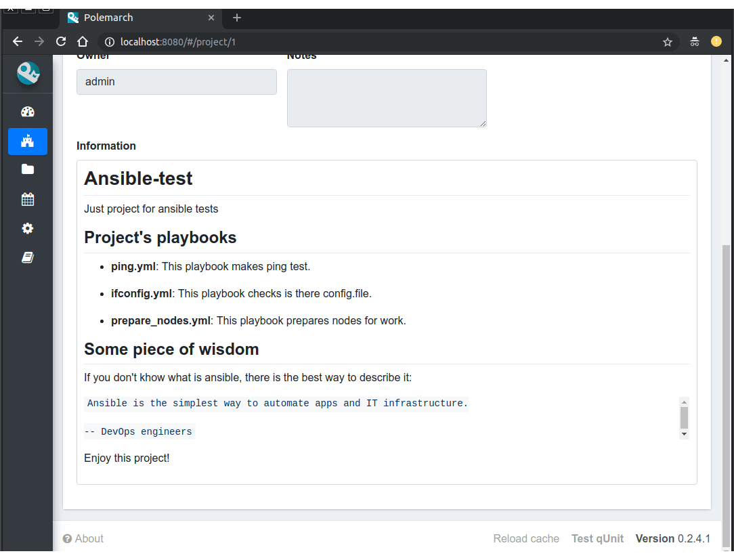
Task: Click the About link in footer
Action: pos(83,539)
